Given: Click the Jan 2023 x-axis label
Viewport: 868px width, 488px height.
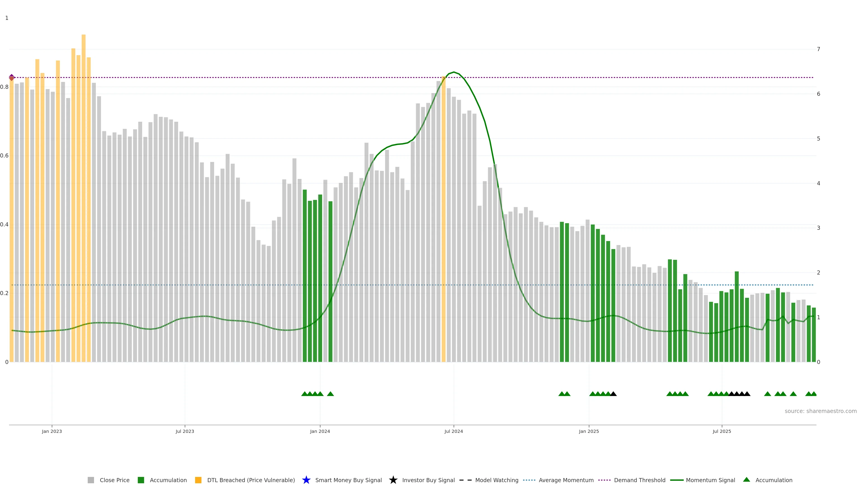Looking at the screenshot, I should 52,431.
